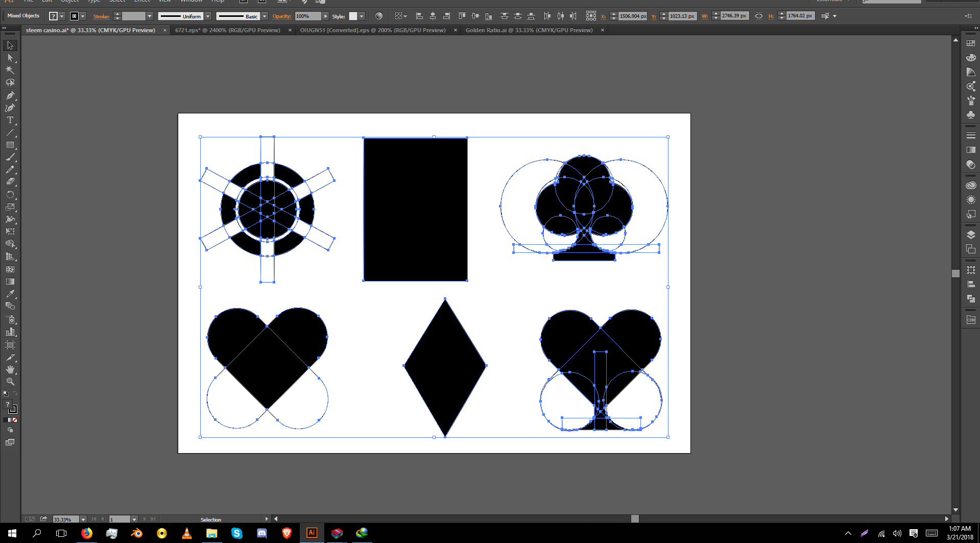
Task: Select the Zoom tool
Action: coord(10,382)
